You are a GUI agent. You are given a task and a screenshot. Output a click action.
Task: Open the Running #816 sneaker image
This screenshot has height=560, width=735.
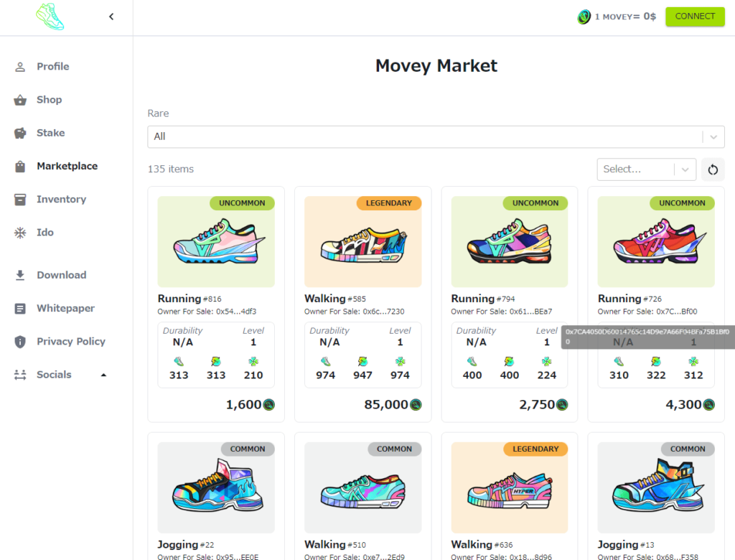[216, 241]
